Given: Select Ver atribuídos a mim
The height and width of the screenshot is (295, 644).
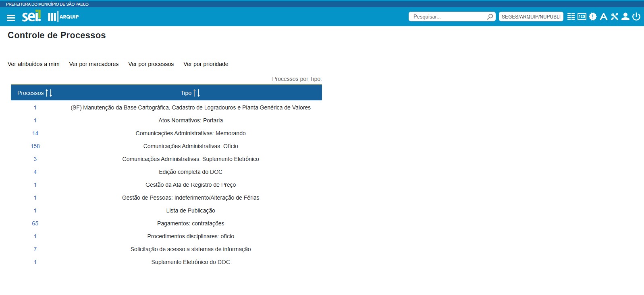Looking at the screenshot, I should pyautogui.click(x=33, y=64).
